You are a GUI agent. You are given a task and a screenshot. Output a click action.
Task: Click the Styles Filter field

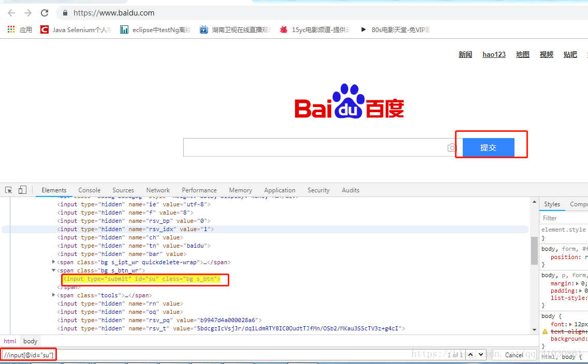pyautogui.click(x=564, y=218)
